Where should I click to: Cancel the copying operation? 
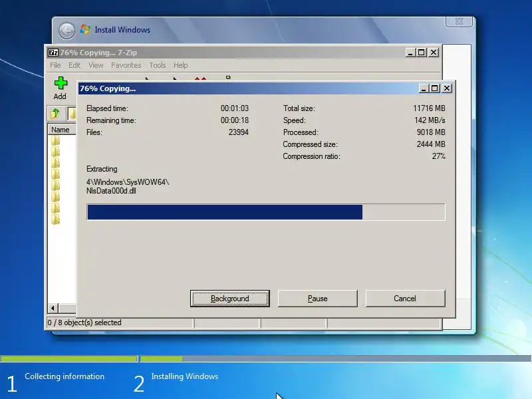405,299
